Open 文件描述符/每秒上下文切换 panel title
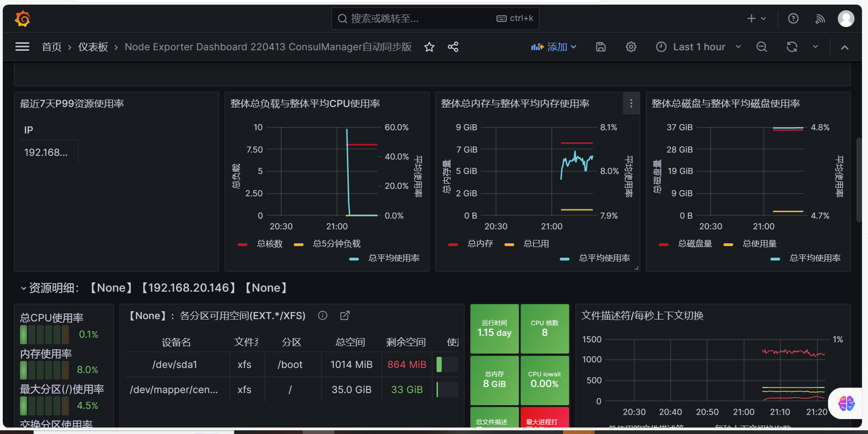Image resolution: width=868 pixels, height=434 pixels. (643, 316)
